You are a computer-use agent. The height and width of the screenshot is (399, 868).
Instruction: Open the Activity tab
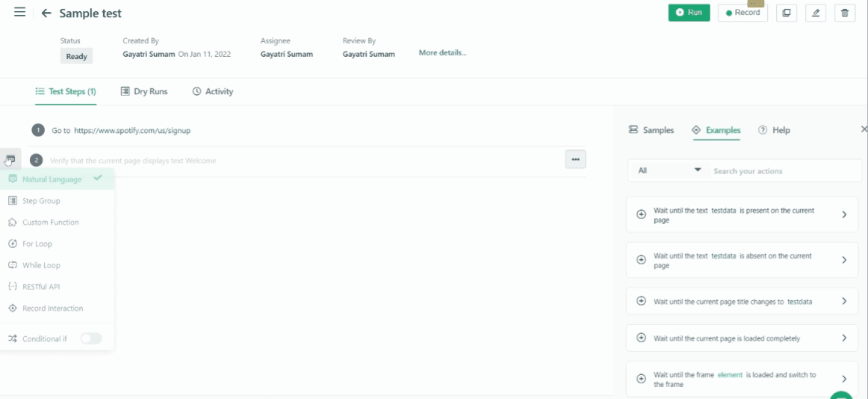tap(213, 91)
